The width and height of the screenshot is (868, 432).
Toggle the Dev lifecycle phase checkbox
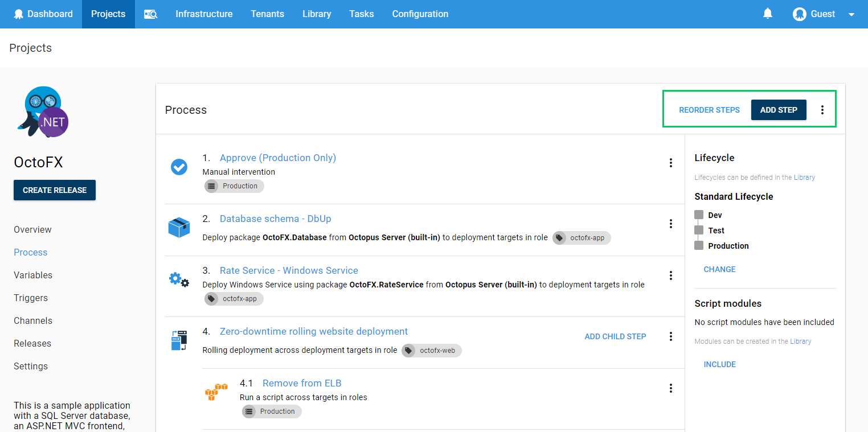click(699, 215)
